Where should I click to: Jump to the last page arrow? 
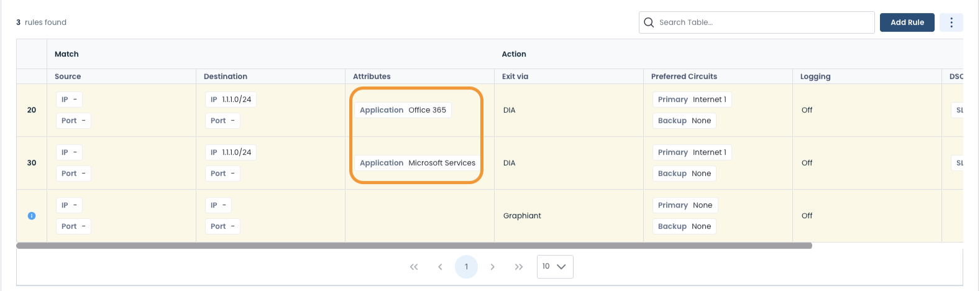(x=519, y=267)
